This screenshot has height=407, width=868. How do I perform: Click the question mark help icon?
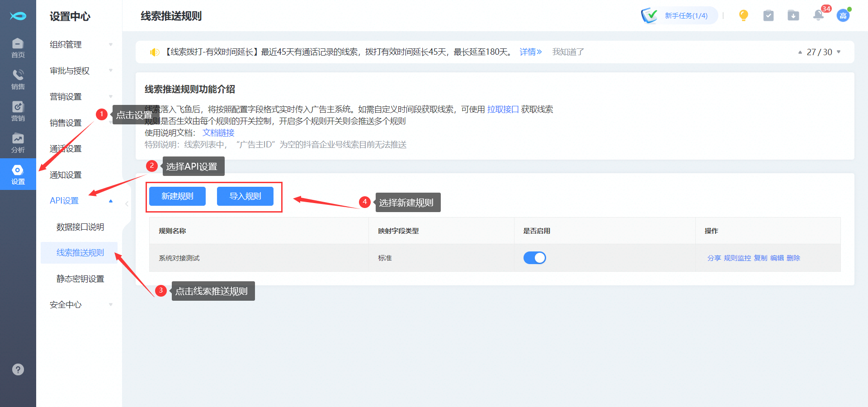[18, 369]
